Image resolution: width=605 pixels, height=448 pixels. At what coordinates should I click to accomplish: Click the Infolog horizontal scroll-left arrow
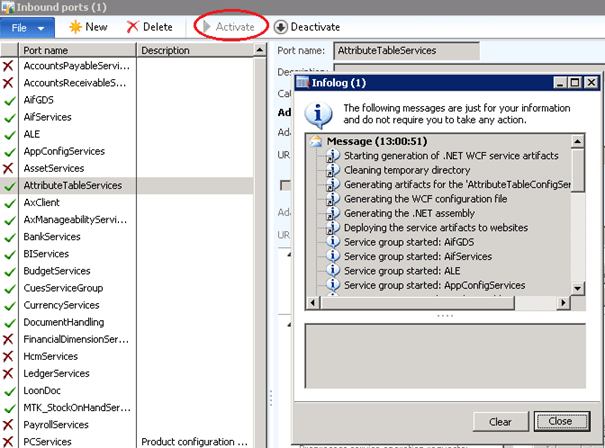coord(313,303)
